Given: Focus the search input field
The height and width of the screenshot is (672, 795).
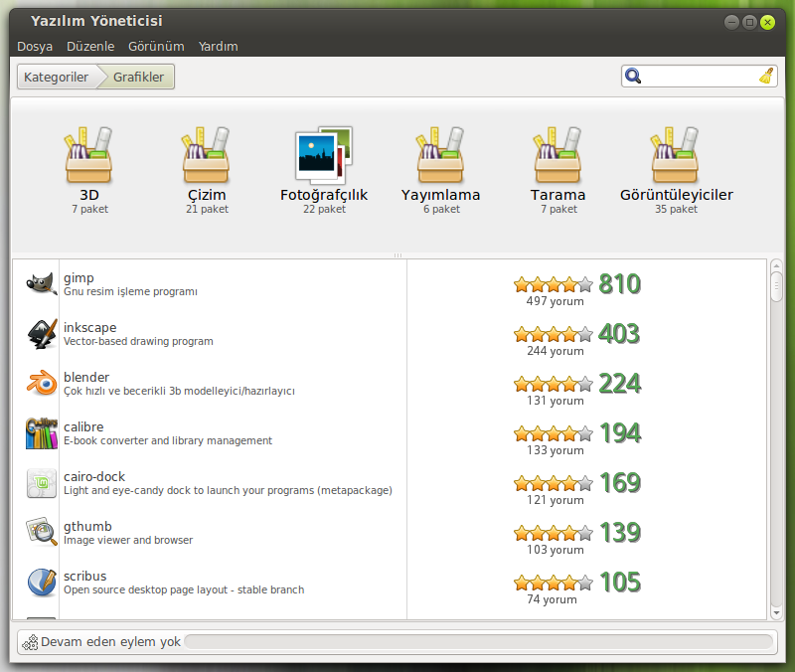Looking at the screenshot, I should click(700, 77).
